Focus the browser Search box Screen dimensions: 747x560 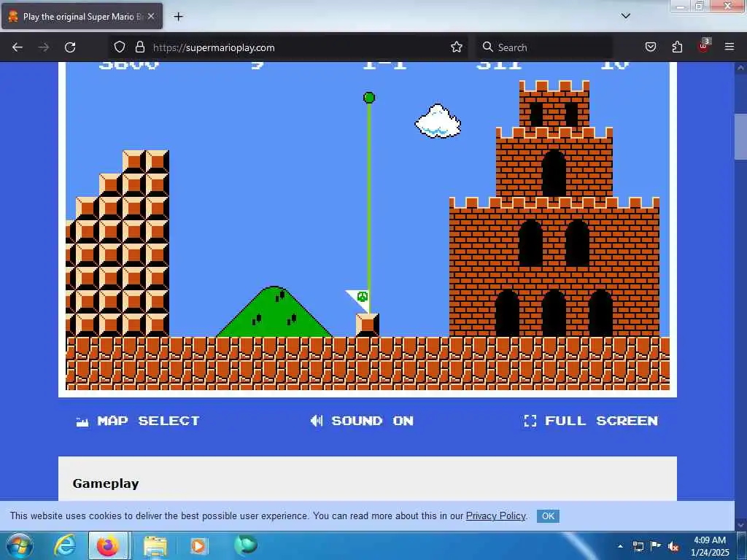[x=544, y=47]
